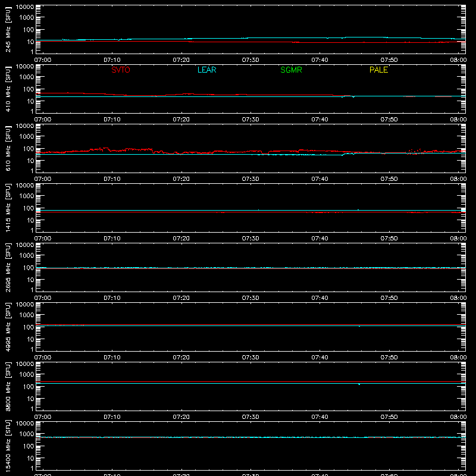
Task: Click 07:50 label under the 610 MHz plot
Action: [389, 179]
